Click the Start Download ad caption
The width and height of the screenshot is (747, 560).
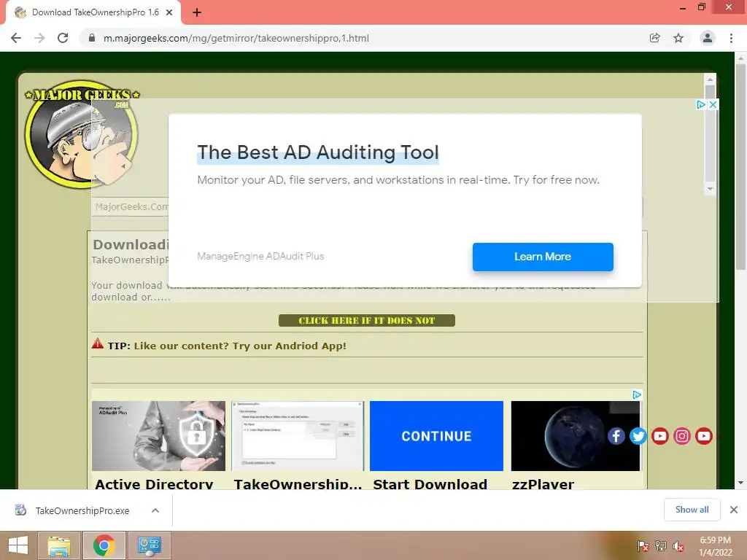pos(430,483)
